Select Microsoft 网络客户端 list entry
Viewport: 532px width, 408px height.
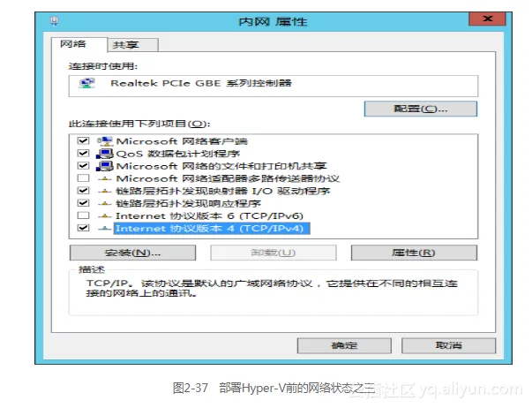tap(182, 141)
